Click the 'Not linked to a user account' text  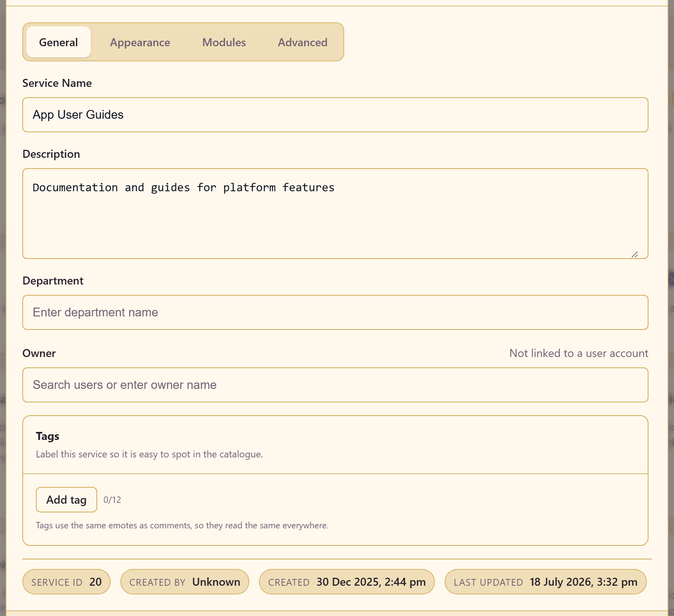tap(579, 353)
